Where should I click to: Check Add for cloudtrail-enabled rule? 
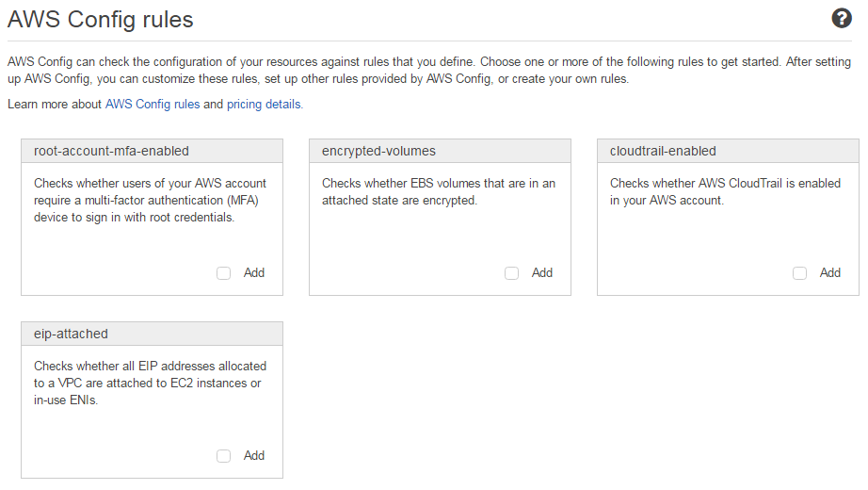click(x=799, y=273)
